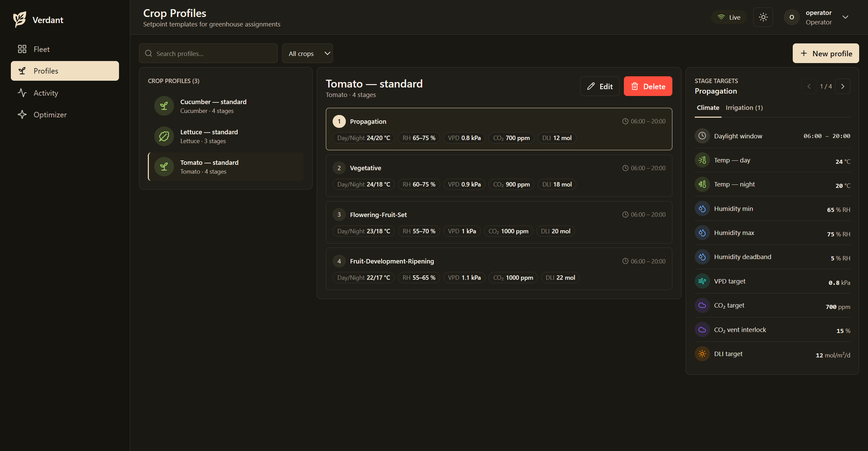Click the Humidity max droplet icon

click(x=702, y=233)
